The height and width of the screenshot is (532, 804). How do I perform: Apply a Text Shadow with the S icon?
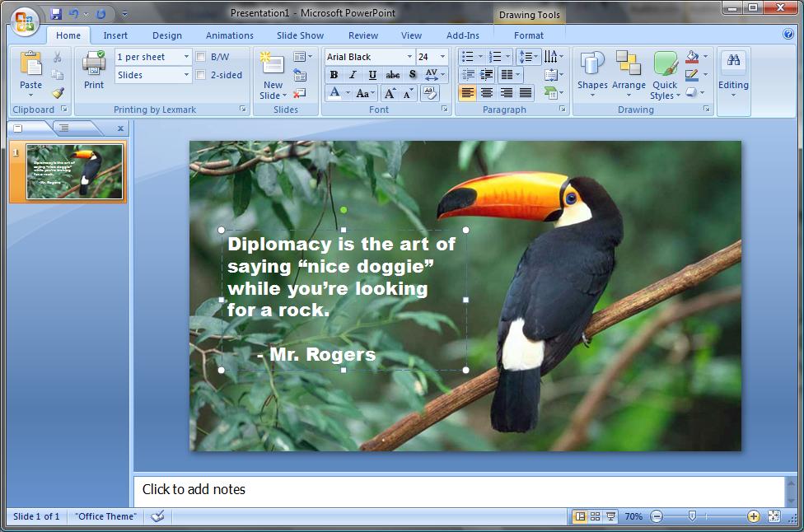(x=412, y=75)
